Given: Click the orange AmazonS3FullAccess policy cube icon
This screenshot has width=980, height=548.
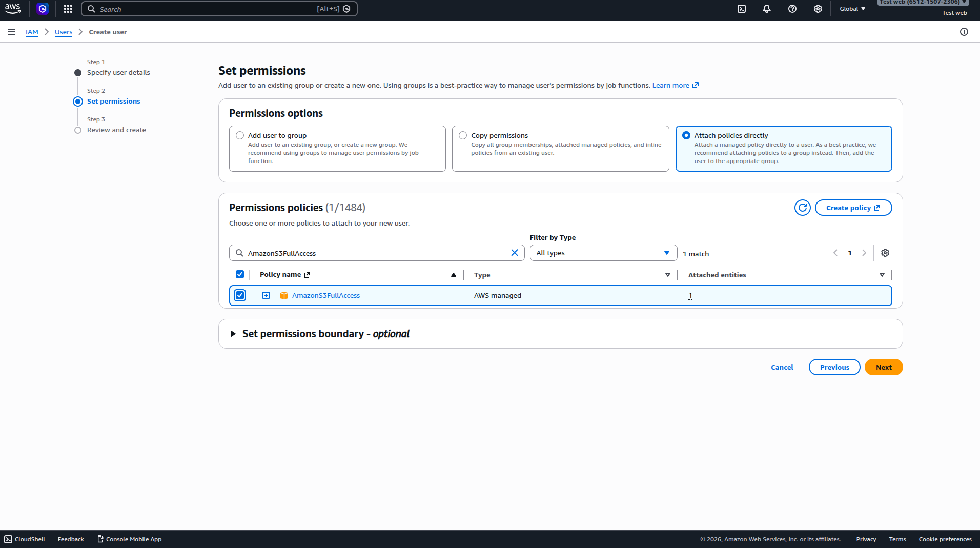Looking at the screenshot, I should pos(284,295).
